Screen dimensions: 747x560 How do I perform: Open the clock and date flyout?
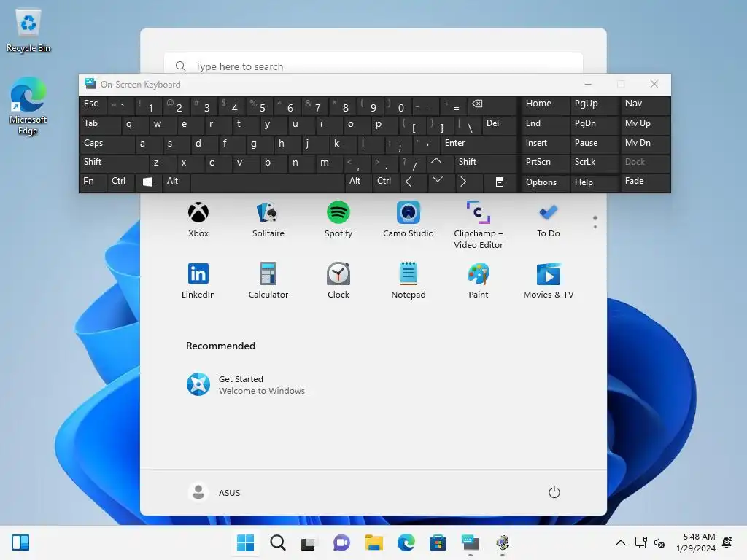[x=696, y=542]
